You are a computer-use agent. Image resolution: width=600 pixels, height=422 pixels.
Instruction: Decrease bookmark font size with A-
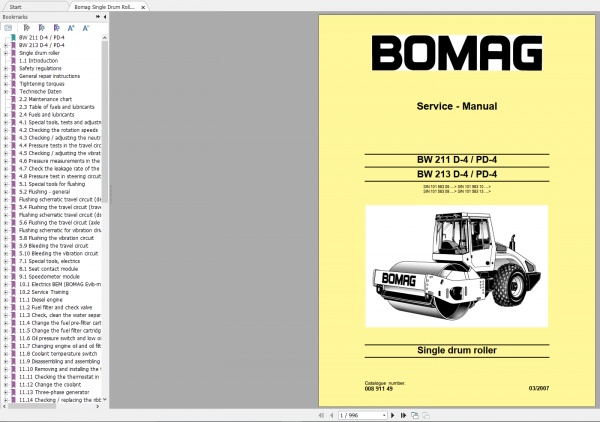[x=86, y=28]
